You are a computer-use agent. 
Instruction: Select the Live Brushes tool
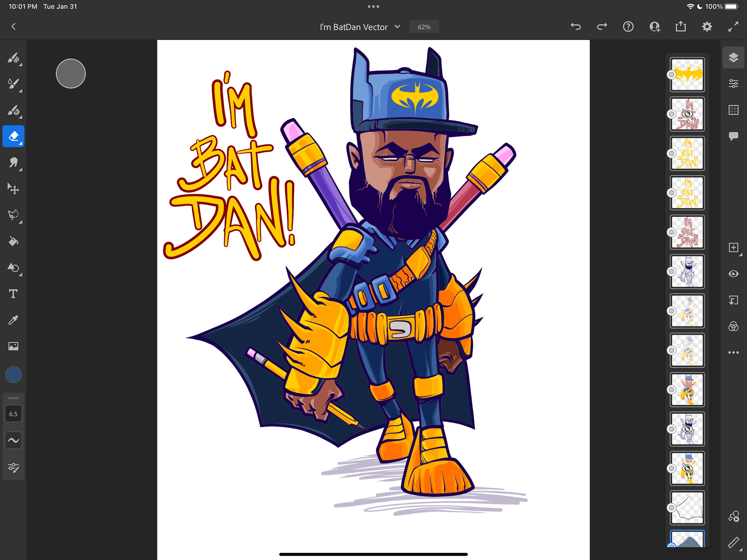click(x=14, y=84)
